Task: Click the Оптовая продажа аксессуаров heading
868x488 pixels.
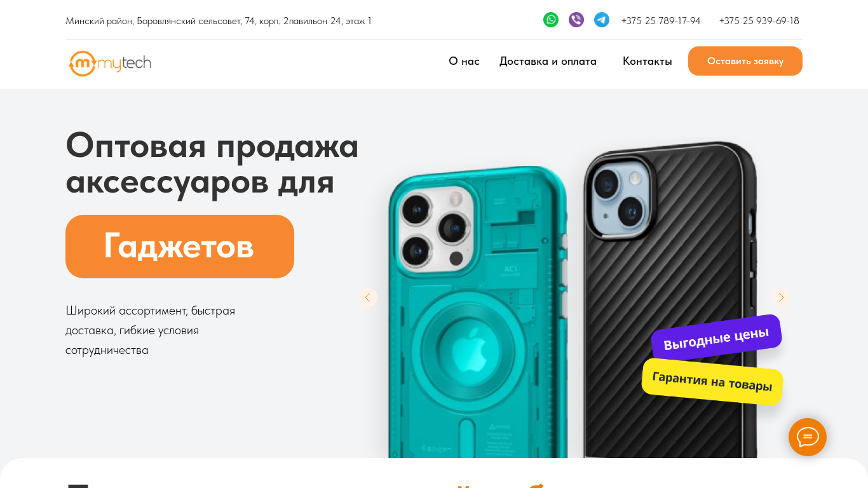Action: [212, 164]
